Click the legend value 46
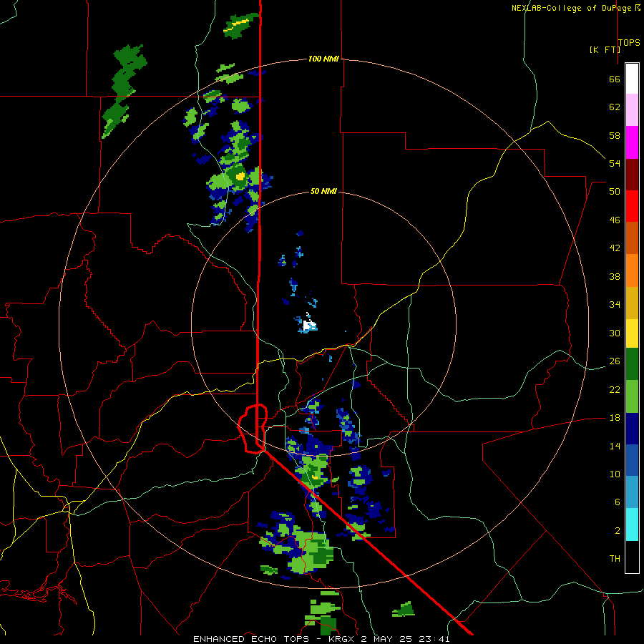 615,220
